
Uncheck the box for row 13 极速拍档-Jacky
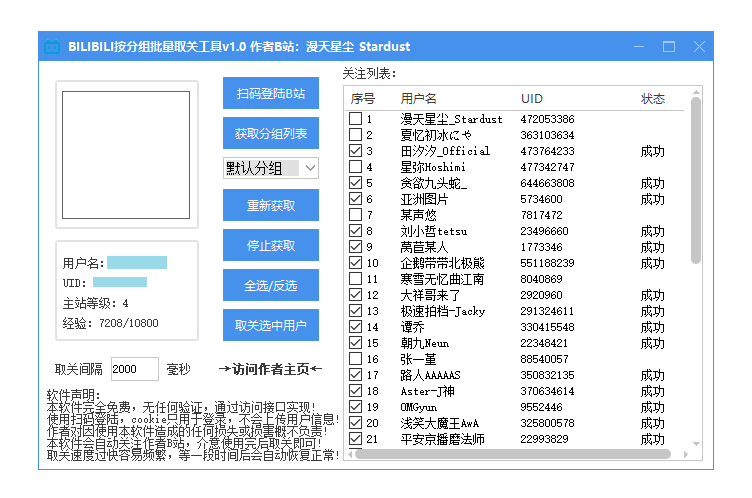pyautogui.click(x=355, y=311)
